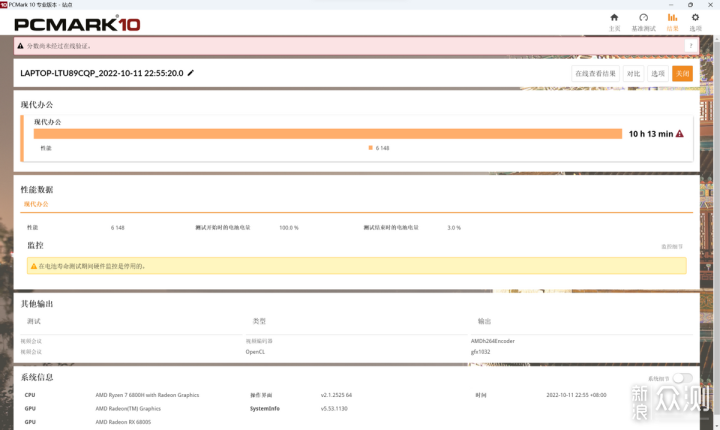Click the 100.0 % starting battery value
The image size is (720, 430).
click(289, 227)
